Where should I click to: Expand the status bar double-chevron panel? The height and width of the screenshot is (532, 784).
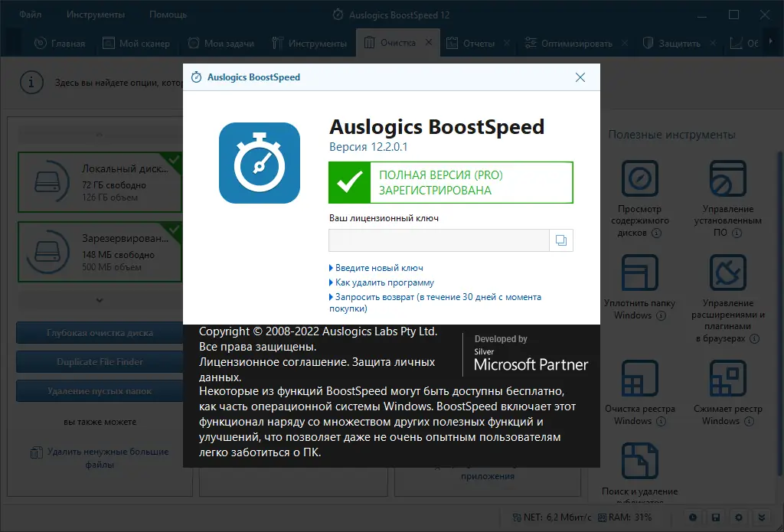(x=759, y=517)
